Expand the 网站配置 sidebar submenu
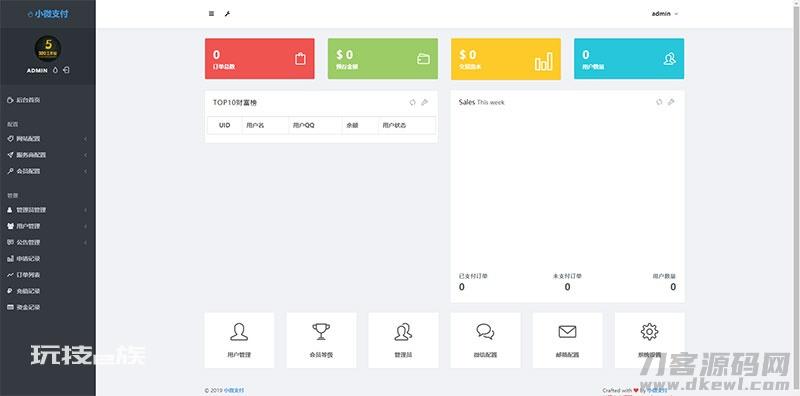The image size is (800, 396). click(x=47, y=138)
